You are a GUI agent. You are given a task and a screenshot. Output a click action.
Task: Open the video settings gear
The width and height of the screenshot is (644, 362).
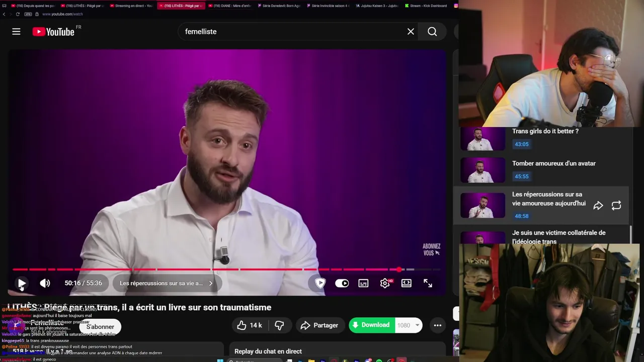(x=385, y=284)
